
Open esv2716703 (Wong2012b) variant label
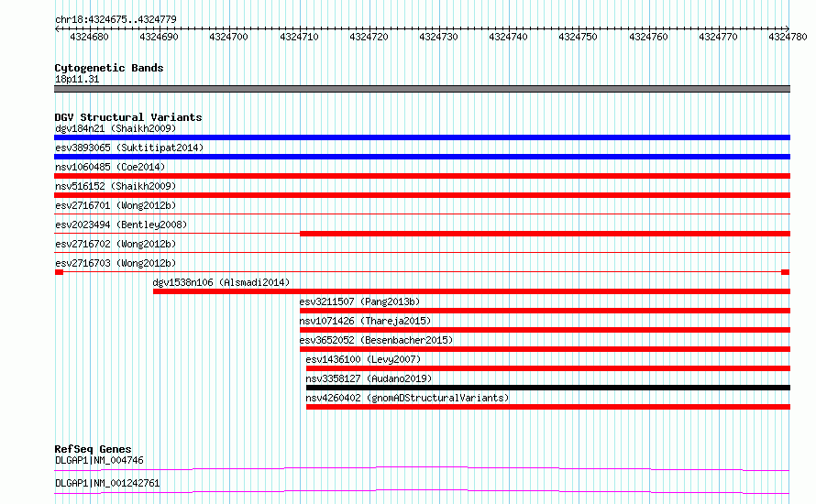click(x=116, y=263)
